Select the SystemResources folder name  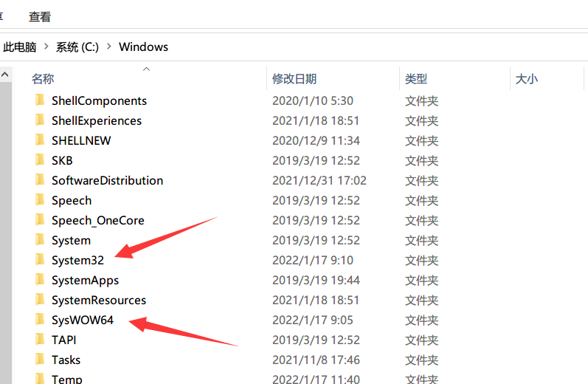99,301
